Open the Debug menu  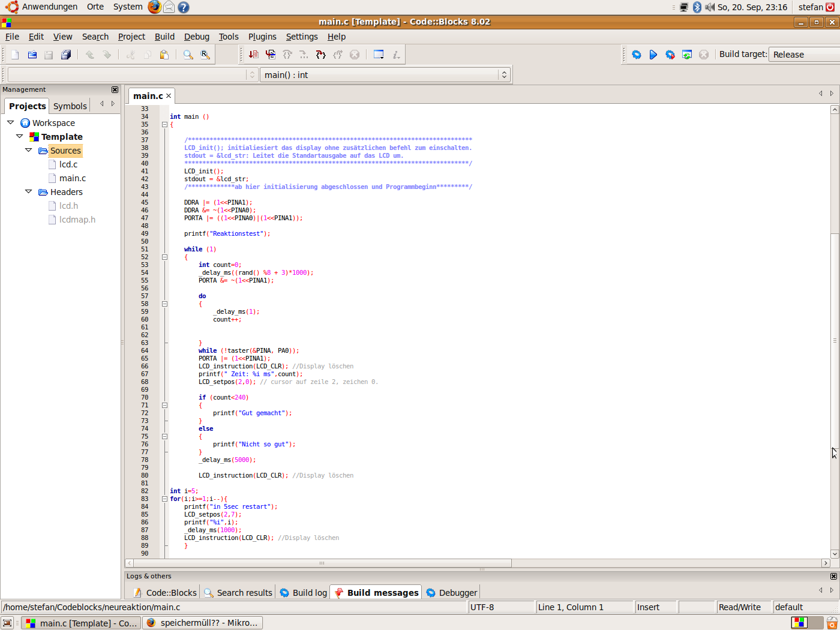(x=197, y=37)
